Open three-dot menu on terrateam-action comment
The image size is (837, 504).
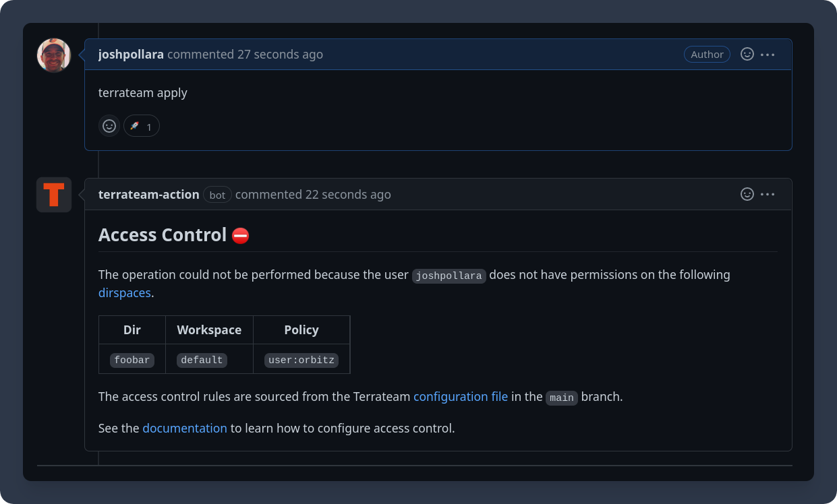(x=768, y=194)
